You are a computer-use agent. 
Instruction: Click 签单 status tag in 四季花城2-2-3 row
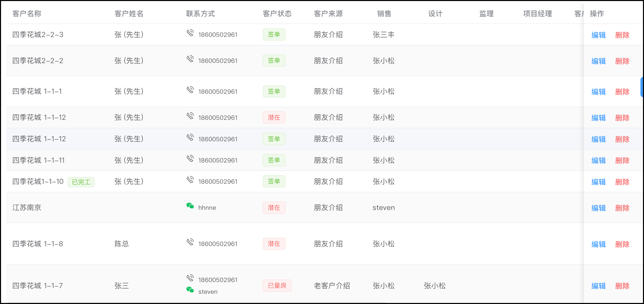click(x=274, y=34)
